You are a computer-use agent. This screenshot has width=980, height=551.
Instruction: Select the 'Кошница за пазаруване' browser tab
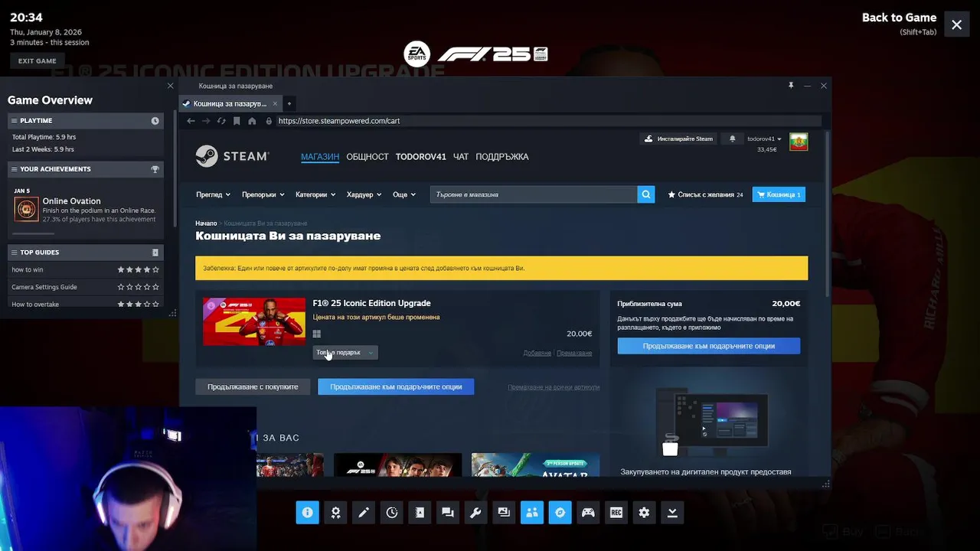pyautogui.click(x=230, y=103)
